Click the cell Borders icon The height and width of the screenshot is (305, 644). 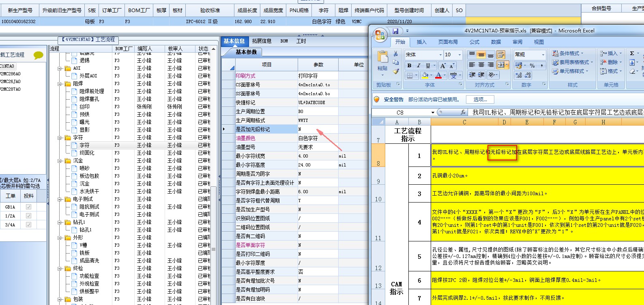pyautogui.click(x=410, y=75)
